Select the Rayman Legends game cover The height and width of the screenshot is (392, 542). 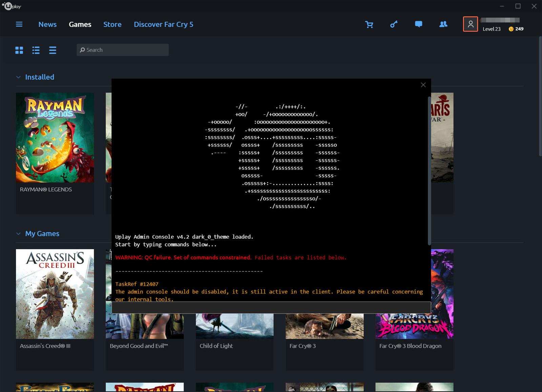click(x=55, y=137)
